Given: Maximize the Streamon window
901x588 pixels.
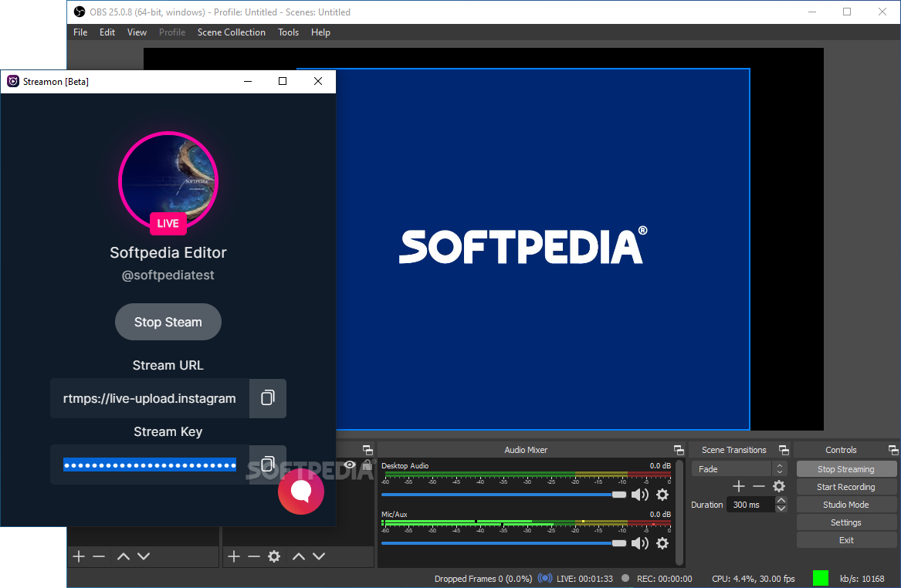Looking at the screenshot, I should pos(282,82).
